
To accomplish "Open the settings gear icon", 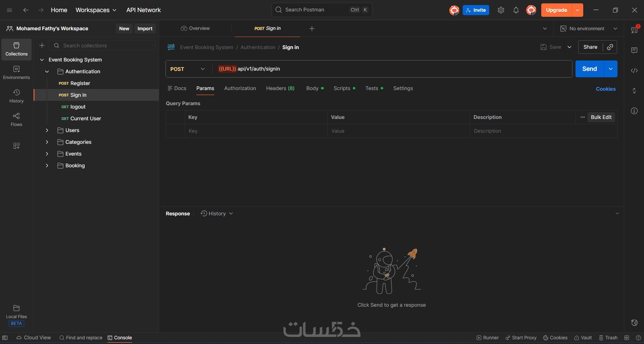I will (x=501, y=10).
